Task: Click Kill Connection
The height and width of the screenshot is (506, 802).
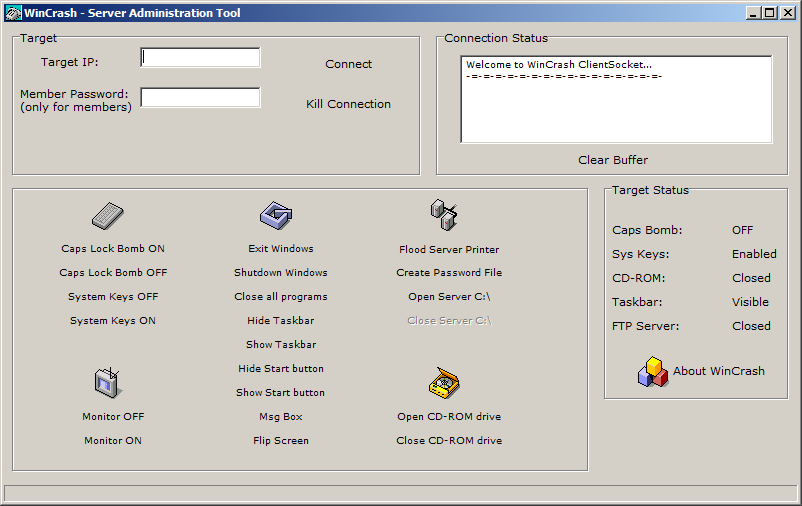Action: click(x=348, y=104)
